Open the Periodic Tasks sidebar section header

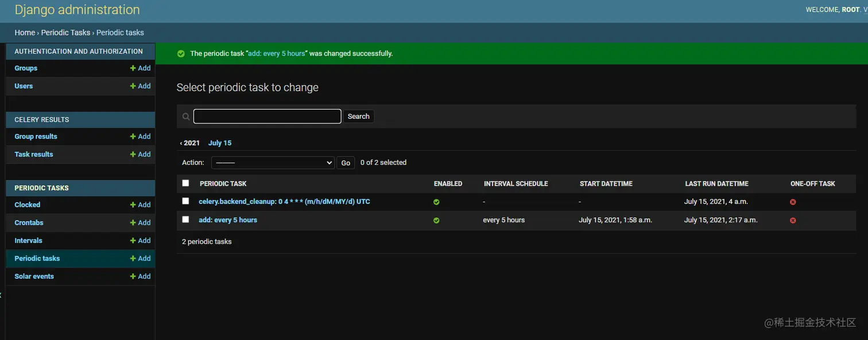pyautogui.click(x=42, y=188)
